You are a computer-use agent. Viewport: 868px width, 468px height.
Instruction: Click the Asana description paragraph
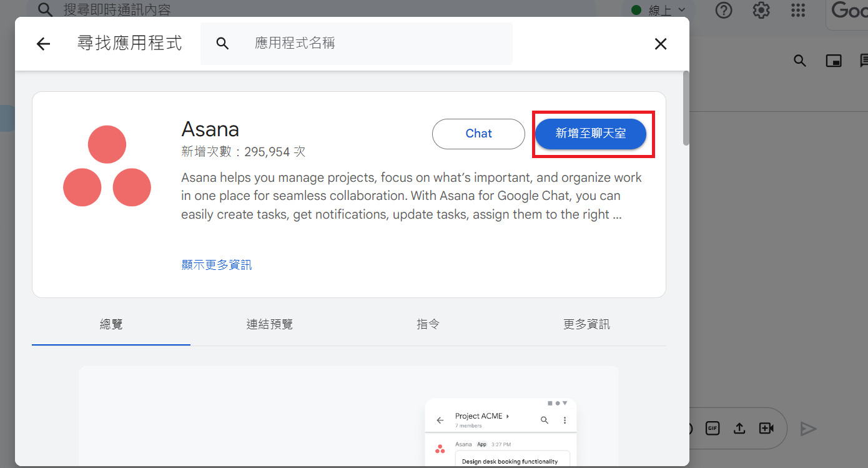[412, 196]
